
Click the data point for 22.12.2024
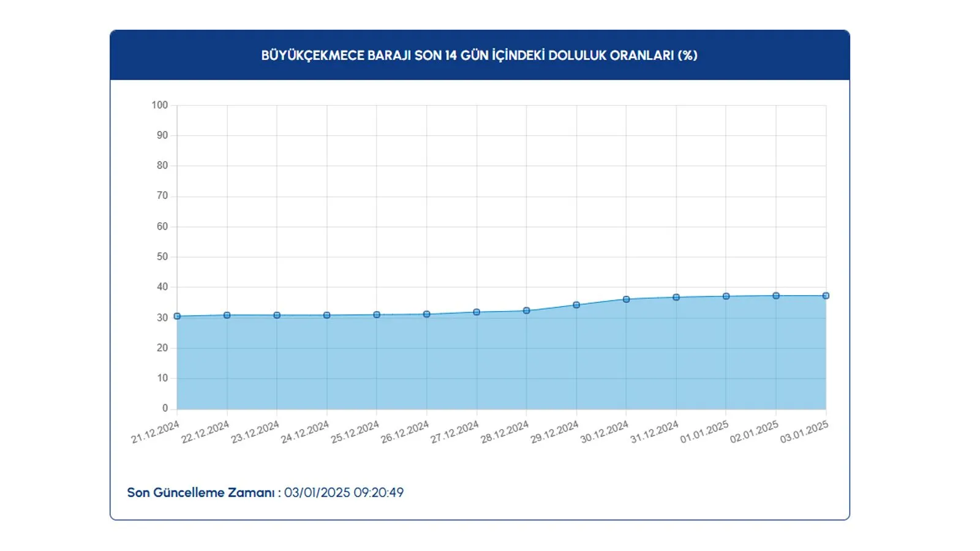[227, 315]
